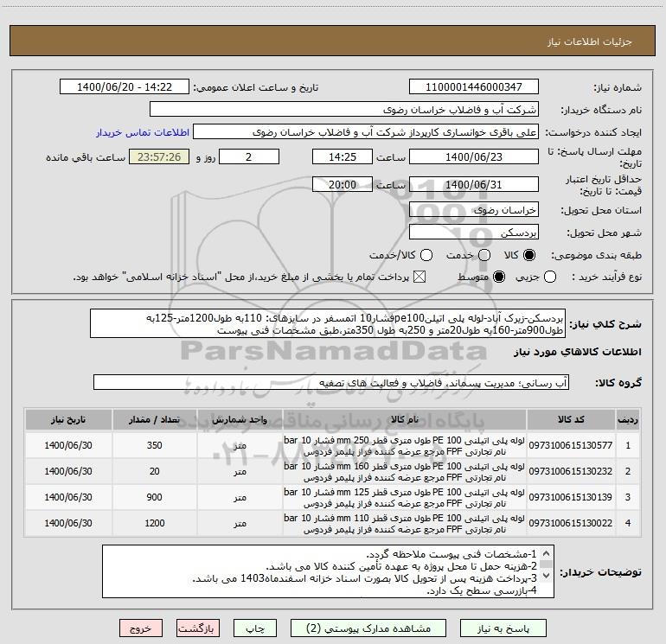This screenshot has width=666, height=644.
Task: Select the خدمت radio button
Action: pyautogui.click(x=484, y=255)
